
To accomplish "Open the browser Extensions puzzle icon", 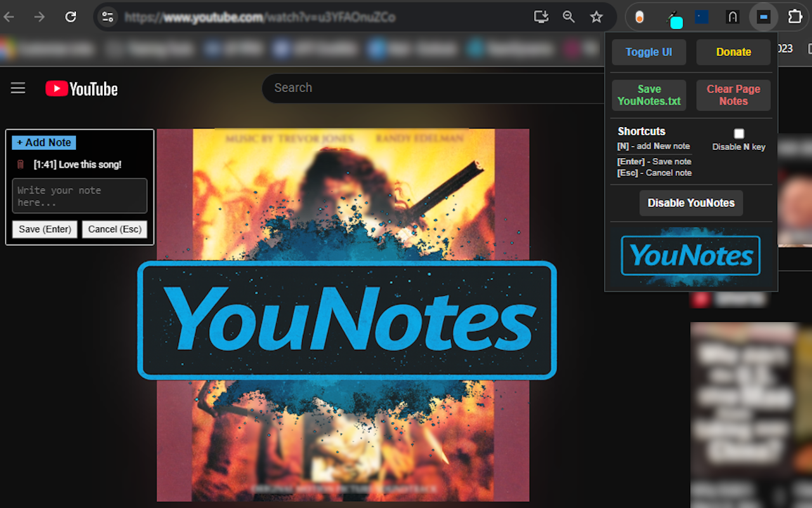I will point(795,17).
